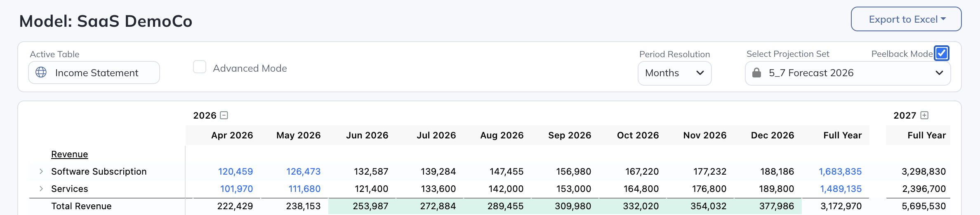Click the cell showing 133,600
The image size is (980, 215).
[x=438, y=189]
